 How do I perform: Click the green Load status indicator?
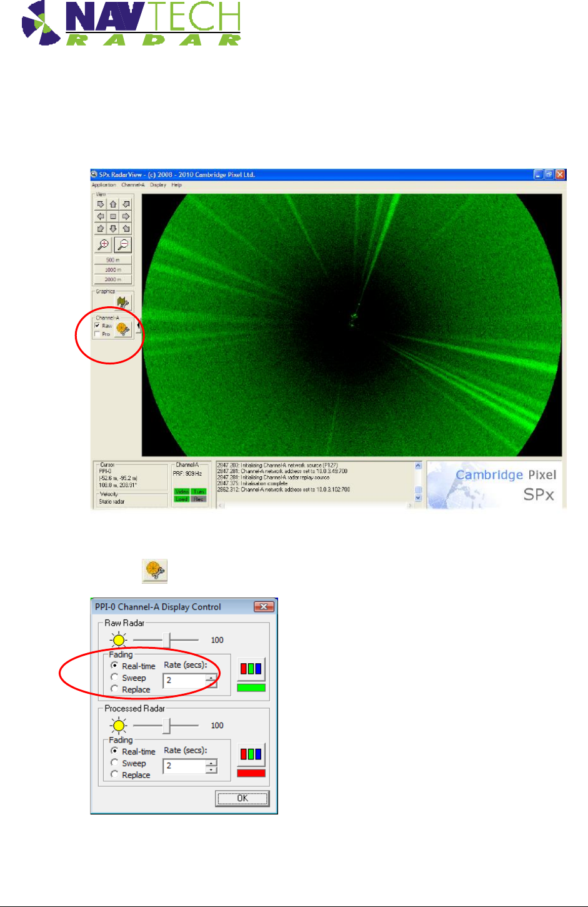pyautogui.click(x=182, y=499)
